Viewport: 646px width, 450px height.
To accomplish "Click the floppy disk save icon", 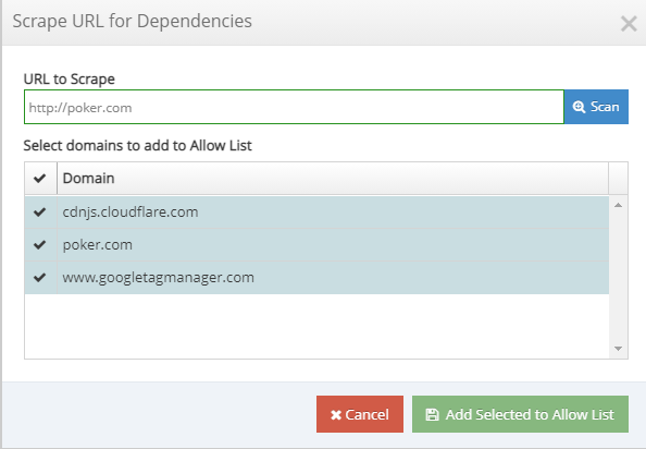I will pyautogui.click(x=432, y=415).
